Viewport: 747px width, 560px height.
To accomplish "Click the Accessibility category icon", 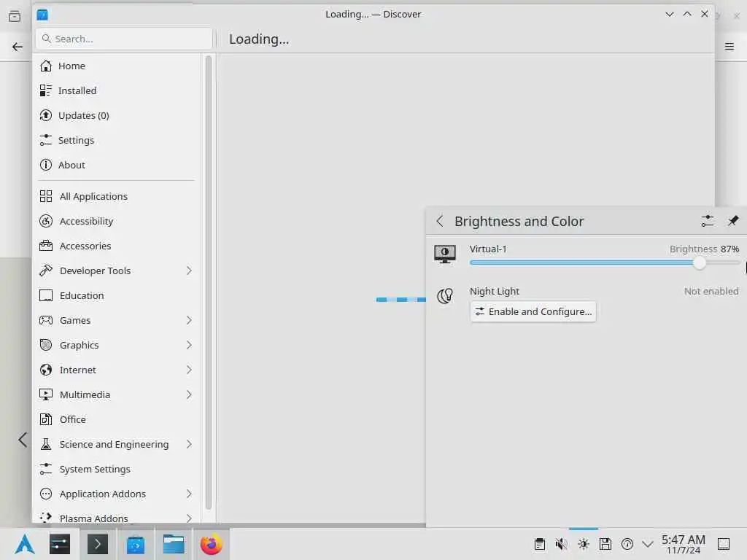I will click(46, 221).
